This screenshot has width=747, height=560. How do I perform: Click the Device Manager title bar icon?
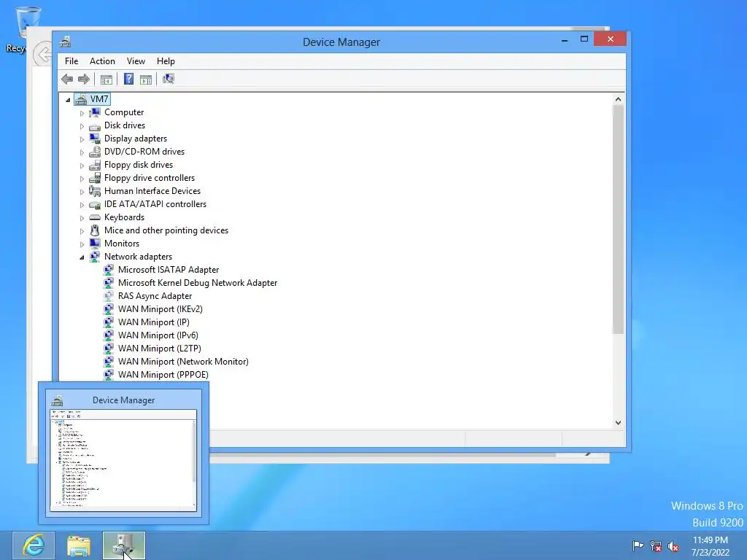tap(65, 42)
